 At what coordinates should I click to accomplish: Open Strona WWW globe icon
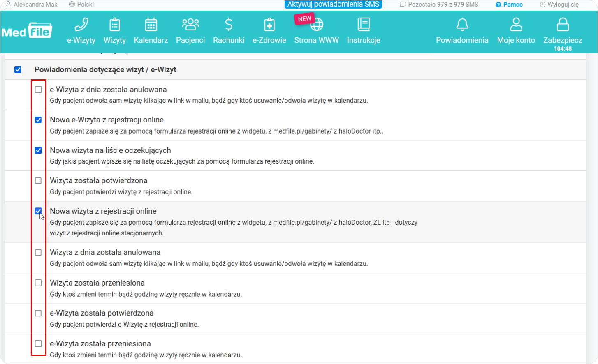pyautogui.click(x=317, y=25)
